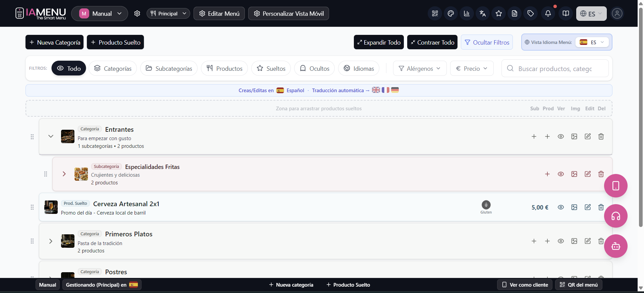The image size is (644, 293).
Task: Edit the Cerveza Artesanal 2x1 product
Action: [587, 207]
